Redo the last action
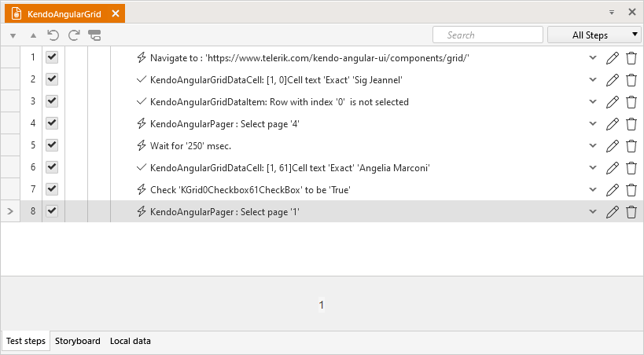This screenshot has width=644, height=355. [x=74, y=35]
